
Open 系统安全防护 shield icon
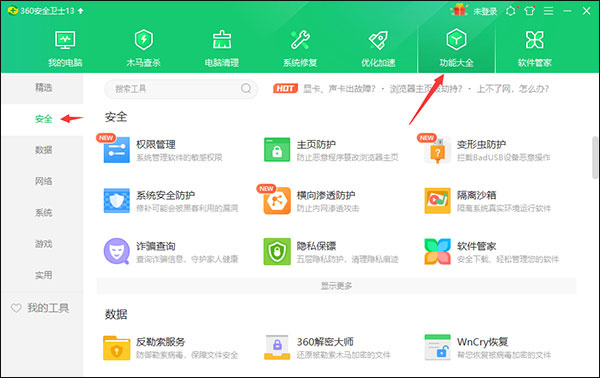pyautogui.click(x=116, y=200)
